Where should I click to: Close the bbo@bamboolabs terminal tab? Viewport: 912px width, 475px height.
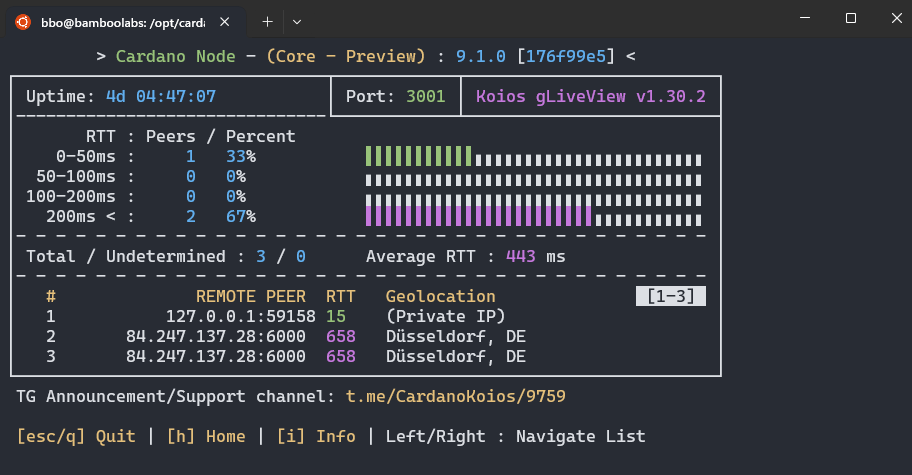225,22
